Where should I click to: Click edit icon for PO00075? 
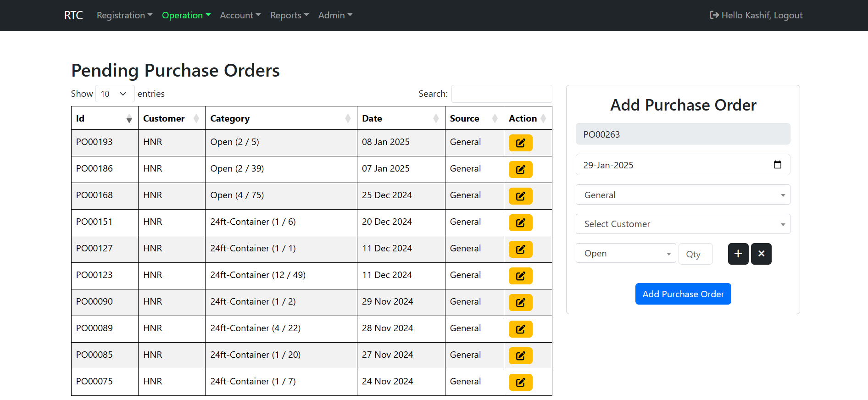520,382
